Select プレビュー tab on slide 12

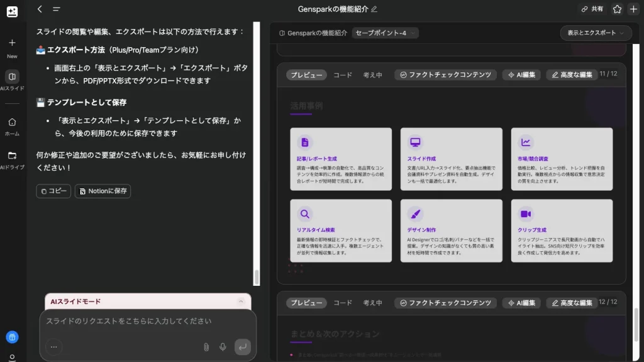[306, 303]
